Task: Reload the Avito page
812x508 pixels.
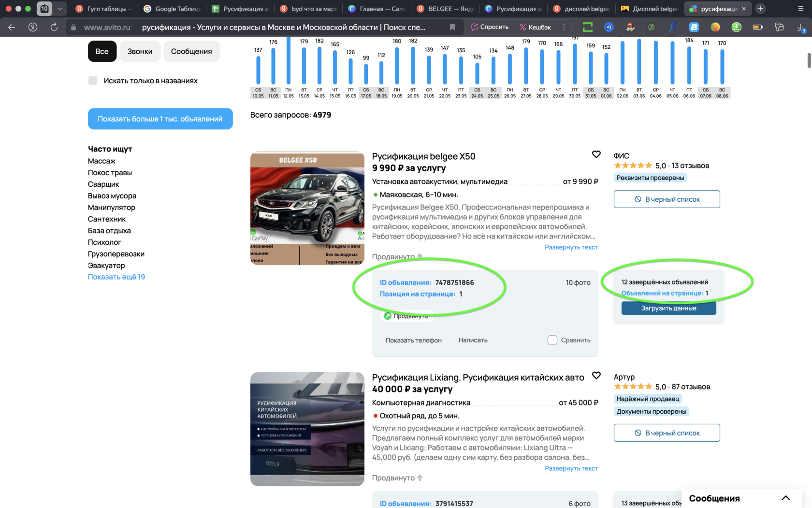Action: (x=54, y=27)
